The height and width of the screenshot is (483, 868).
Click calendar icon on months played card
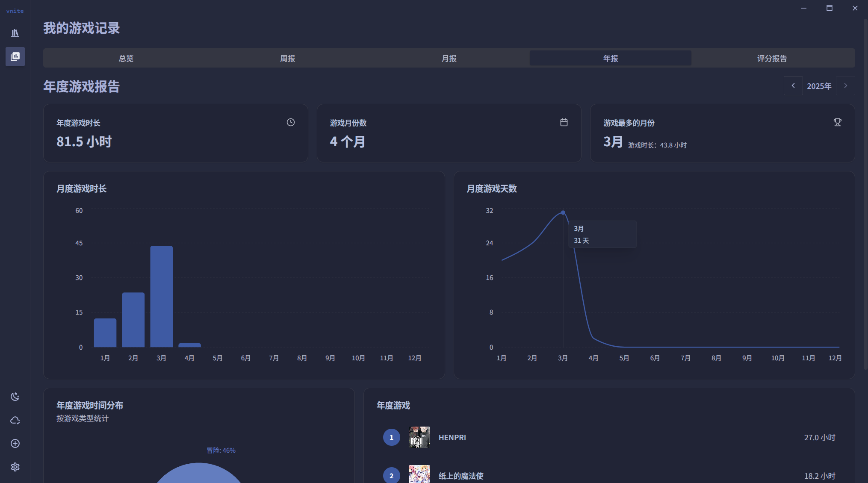pos(564,122)
